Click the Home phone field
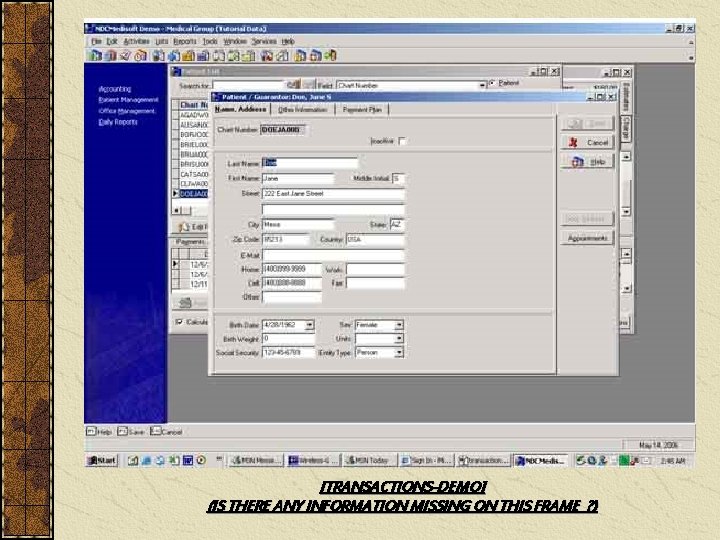 [292, 269]
